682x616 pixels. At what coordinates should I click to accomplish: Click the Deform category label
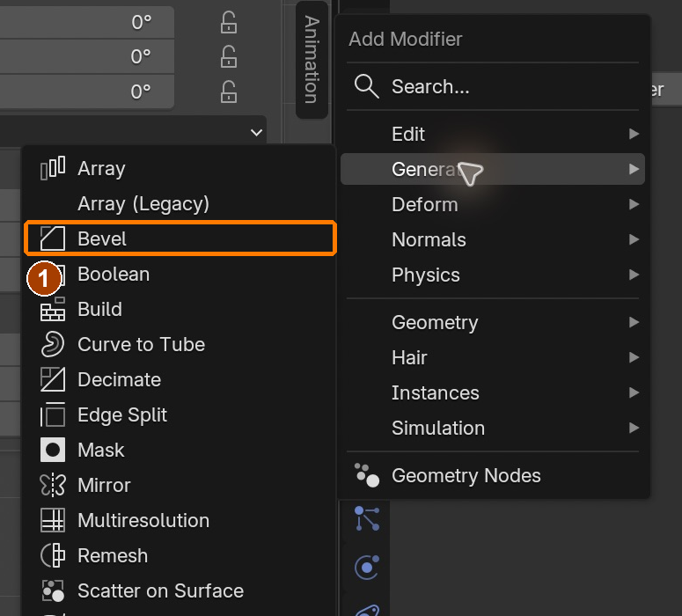pyautogui.click(x=425, y=204)
